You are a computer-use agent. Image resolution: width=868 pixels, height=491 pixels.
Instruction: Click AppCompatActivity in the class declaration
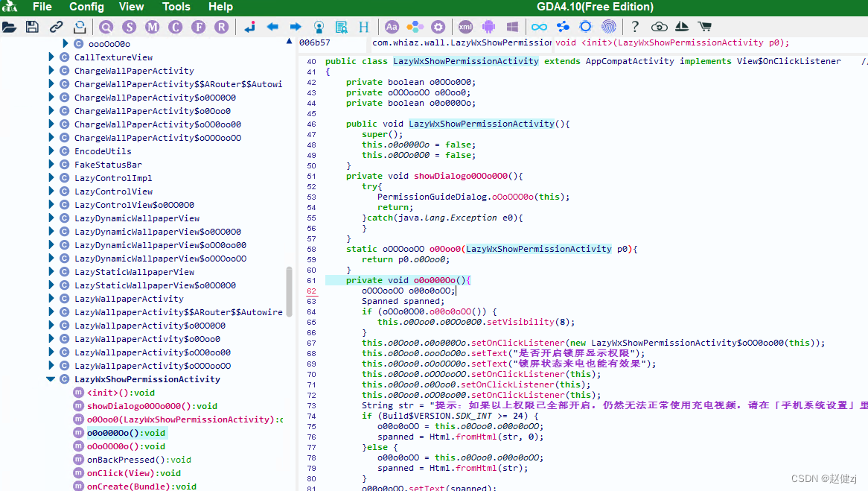(x=629, y=61)
